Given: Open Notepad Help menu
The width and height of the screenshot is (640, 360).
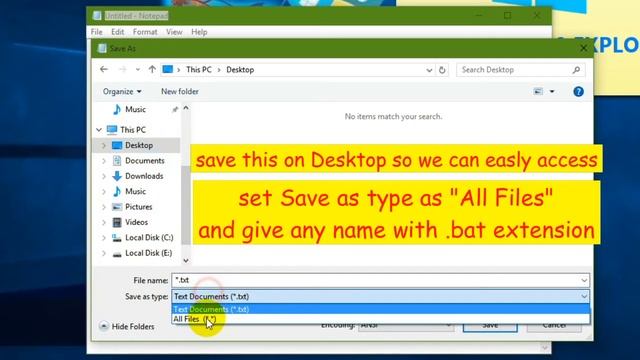Looking at the screenshot, I should pos(199,32).
